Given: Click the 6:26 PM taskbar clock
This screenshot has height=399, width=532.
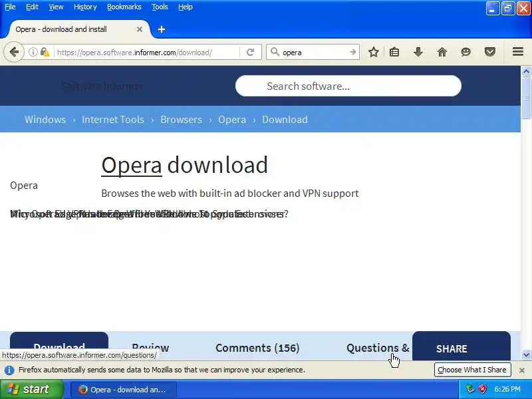Looking at the screenshot, I should pyautogui.click(x=507, y=389).
